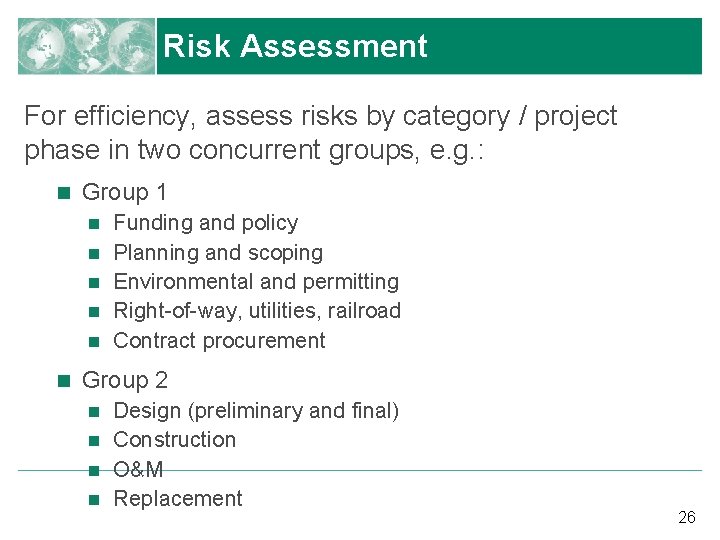Click Design (preliminary and final) text
The image size is (720, 540).
[256, 411]
